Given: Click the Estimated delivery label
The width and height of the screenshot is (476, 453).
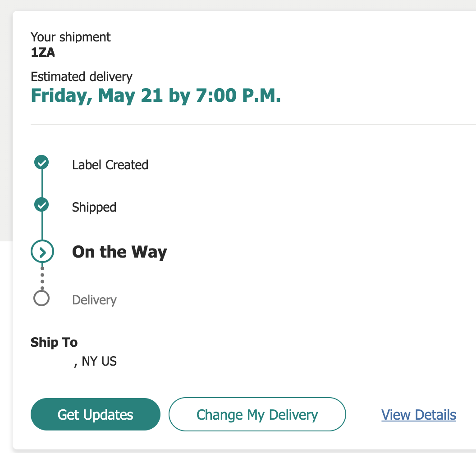Looking at the screenshot, I should tap(82, 77).
